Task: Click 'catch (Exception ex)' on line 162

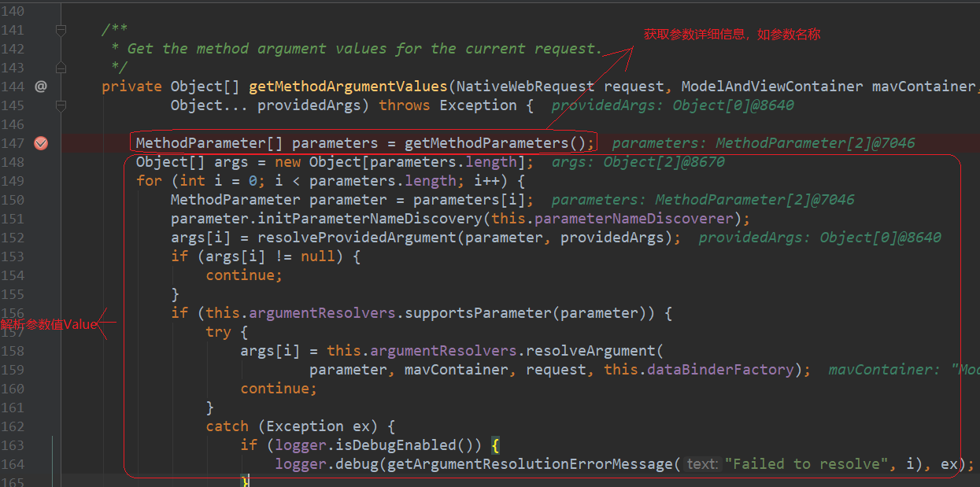Action: pyautogui.click(x=301, y=426)
